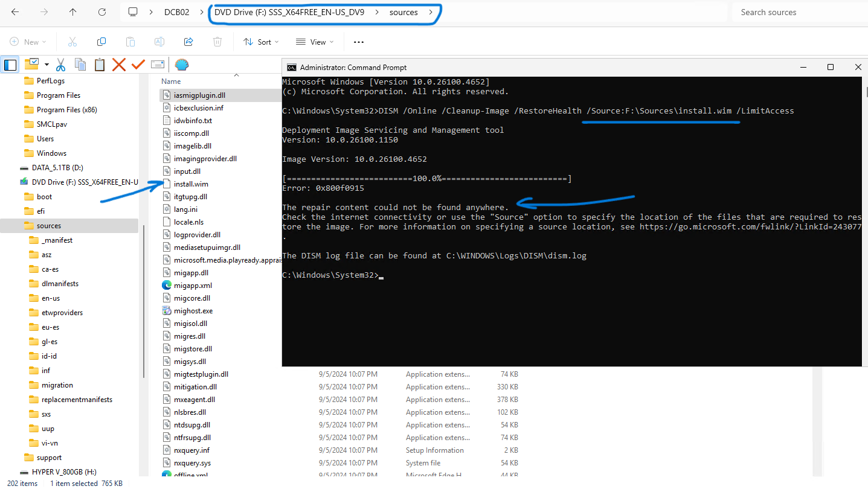Viewport: 868px width, 489px height.
Task: Click the classic toolbar clipboard Paste icon
Action: point(100,65)
